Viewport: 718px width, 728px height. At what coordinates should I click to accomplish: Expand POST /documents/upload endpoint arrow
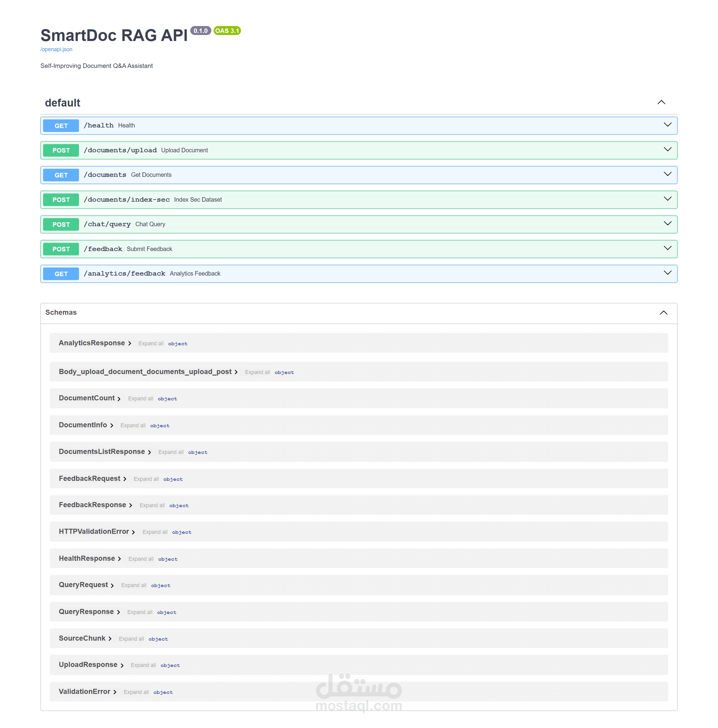[x=667, y=150]
